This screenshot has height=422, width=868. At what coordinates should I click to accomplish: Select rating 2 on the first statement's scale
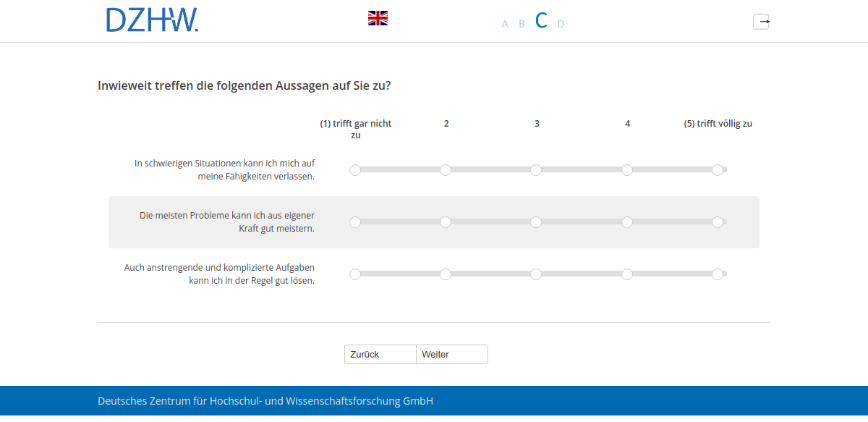[446, 170]
